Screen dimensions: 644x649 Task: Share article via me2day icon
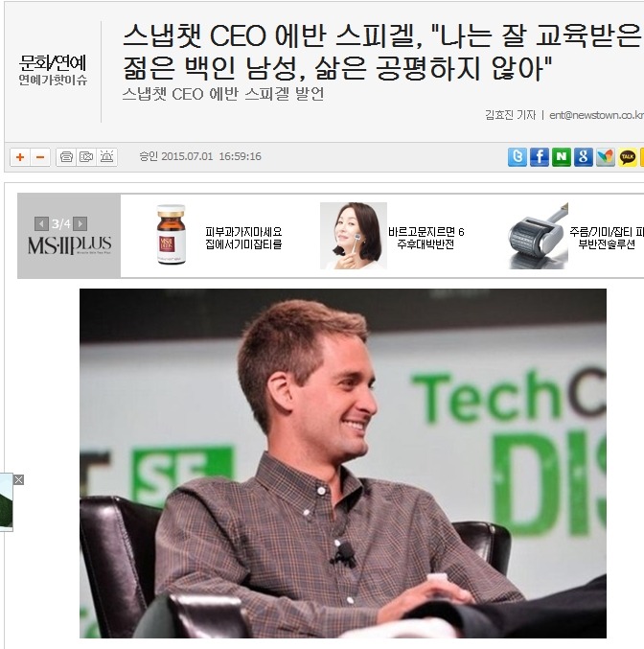point(606,157)
